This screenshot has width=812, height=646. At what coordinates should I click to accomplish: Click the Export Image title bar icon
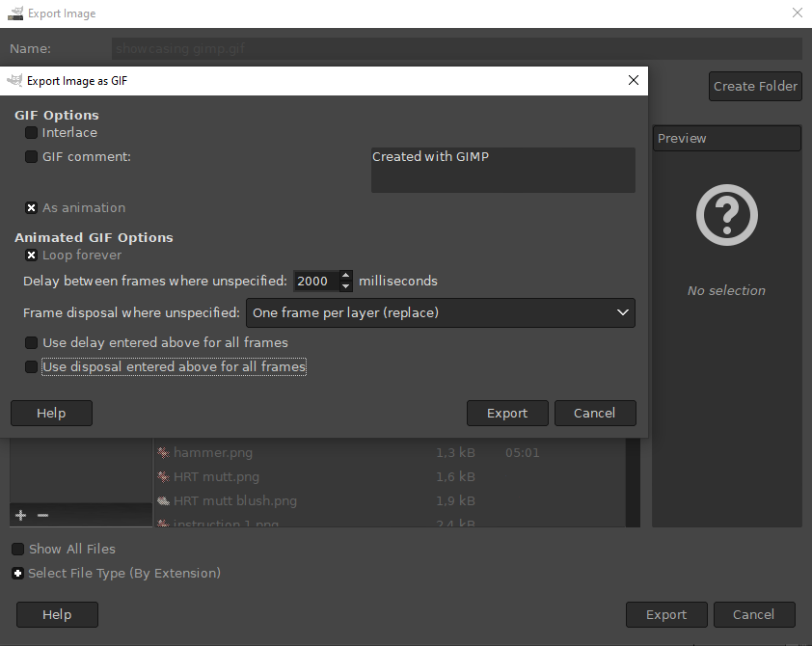(15, 13)
